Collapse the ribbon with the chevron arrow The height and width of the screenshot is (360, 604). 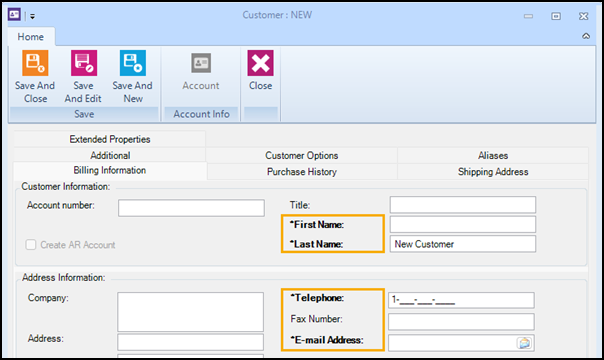[586, 36]
